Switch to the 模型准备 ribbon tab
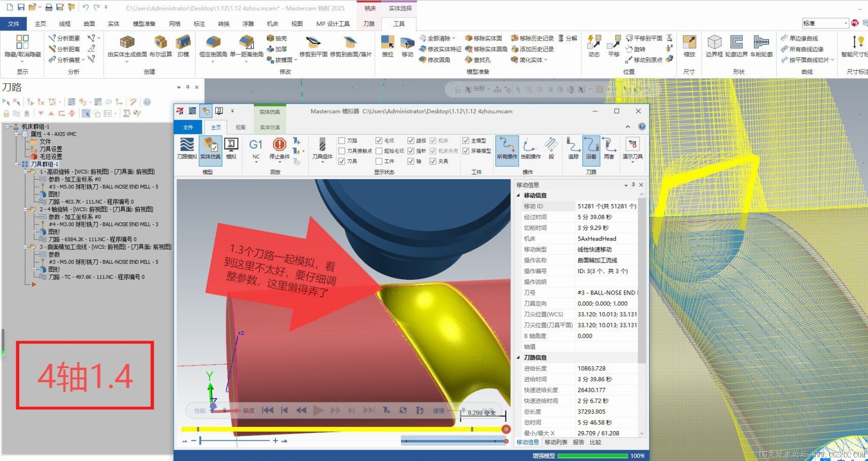868x461 pixels. (144, 24)
